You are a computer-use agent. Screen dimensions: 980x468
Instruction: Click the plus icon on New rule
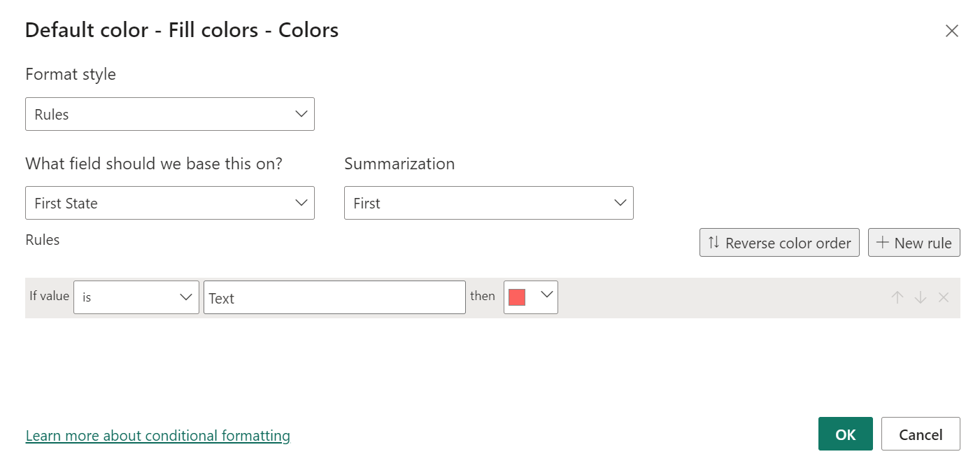[883, 243]
